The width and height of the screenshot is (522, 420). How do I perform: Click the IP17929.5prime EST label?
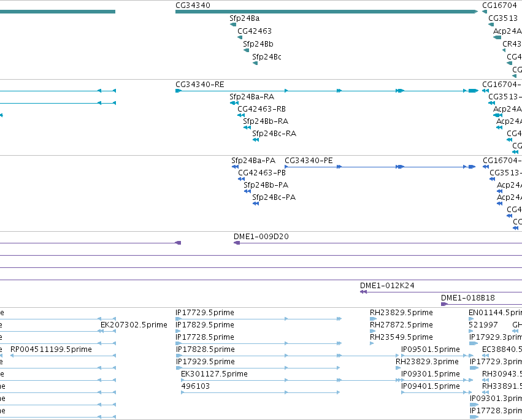point(205,362)
